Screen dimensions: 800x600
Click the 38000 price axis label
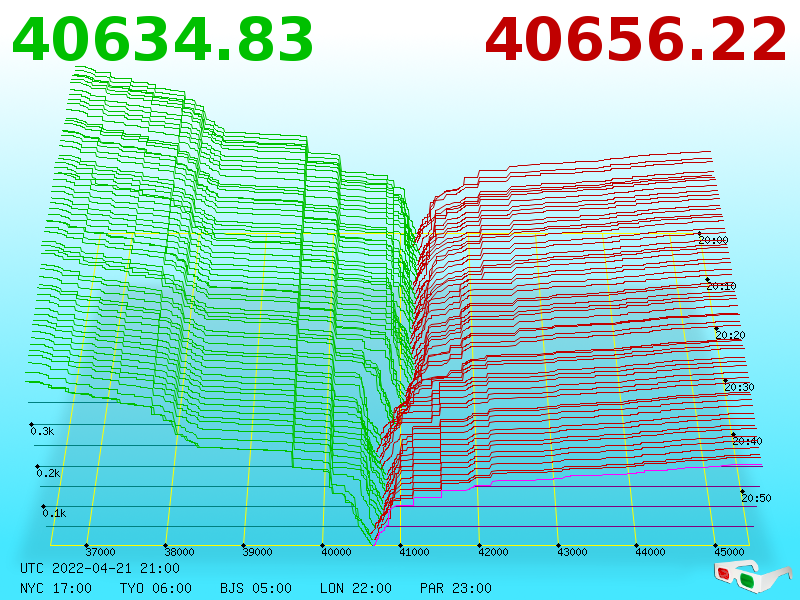[179, 552]
